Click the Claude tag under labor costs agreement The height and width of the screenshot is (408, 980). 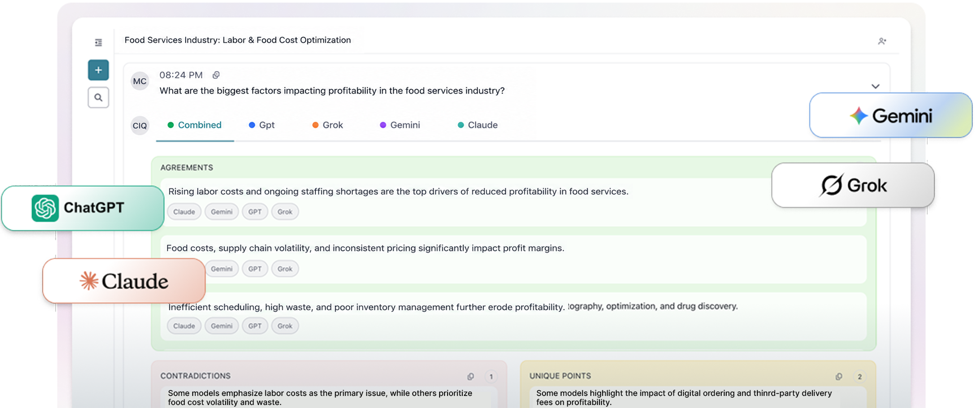[x=184, y=212]
